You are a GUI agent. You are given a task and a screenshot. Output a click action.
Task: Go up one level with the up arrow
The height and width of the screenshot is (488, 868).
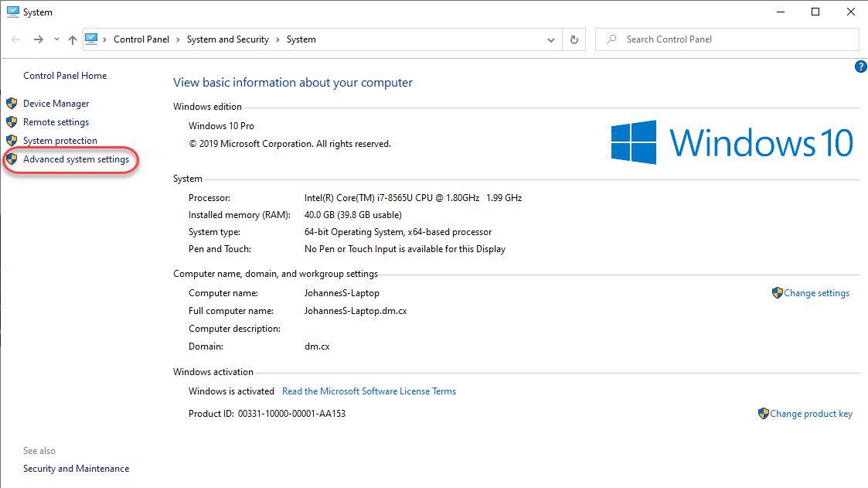73,39
